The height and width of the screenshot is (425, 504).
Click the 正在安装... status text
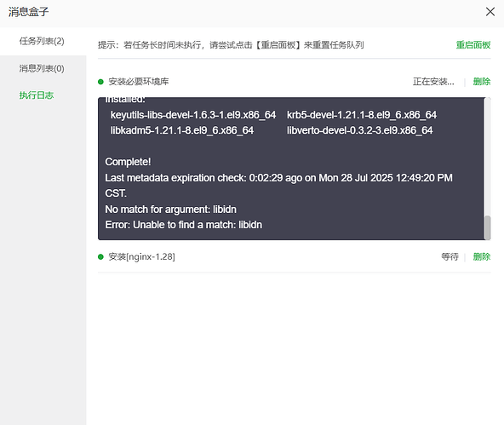click(433, 82)
